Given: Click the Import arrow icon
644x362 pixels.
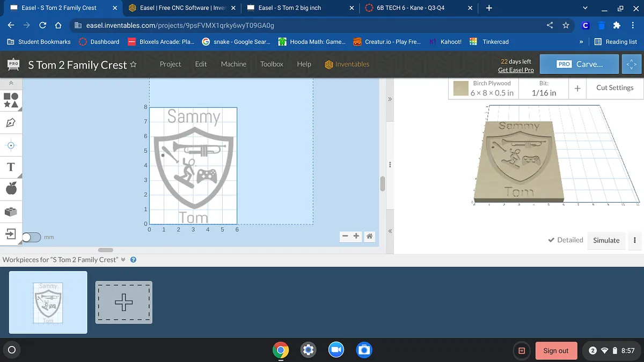Looking at the screenshot, I should click(x=11, y=234).
